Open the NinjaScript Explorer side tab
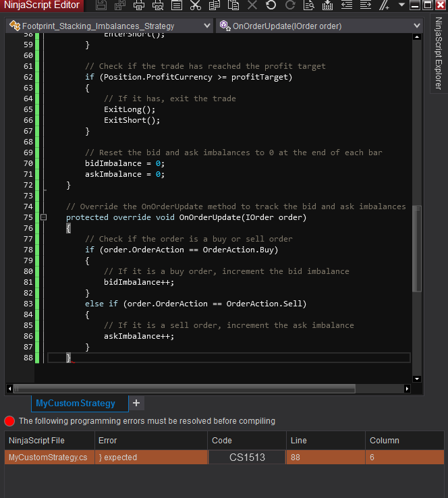Viewport: 448px width, 498px height. point(439,55)
